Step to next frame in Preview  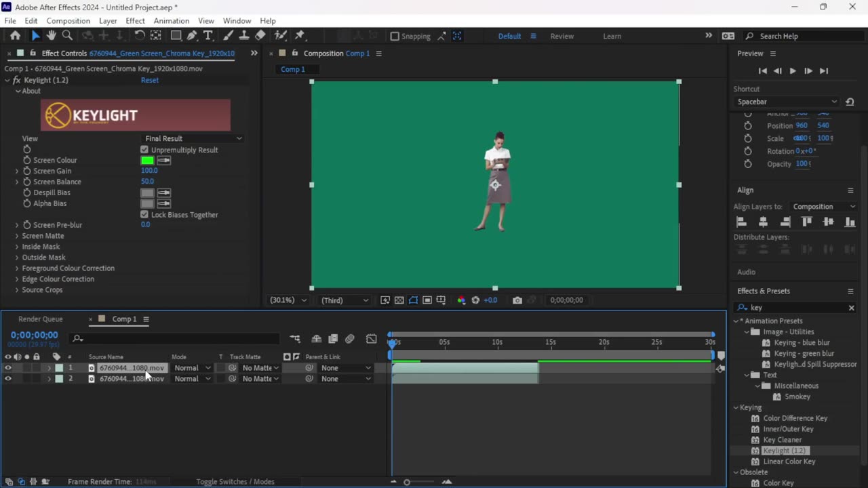(808, 70)
